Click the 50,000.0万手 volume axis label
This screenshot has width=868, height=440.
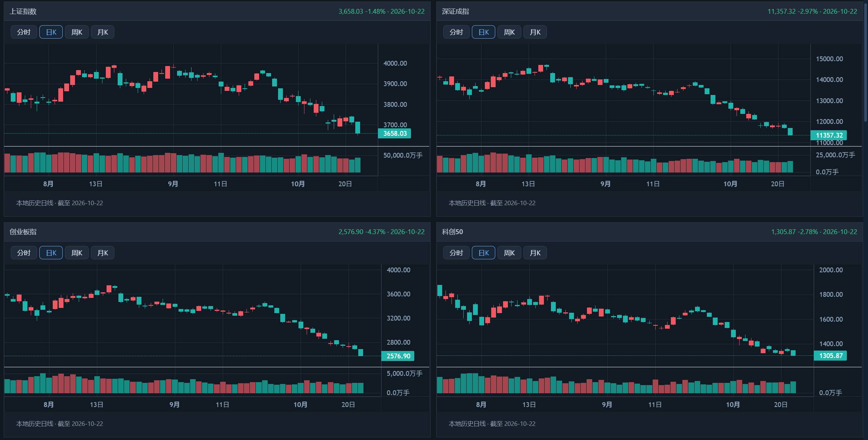pos(403,155)
